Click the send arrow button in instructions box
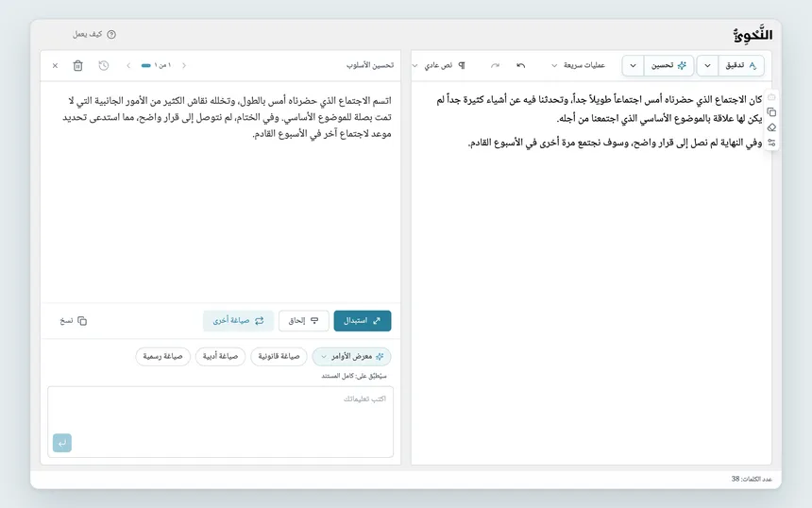This screenshot has height=508, width=812. (62, 443)
